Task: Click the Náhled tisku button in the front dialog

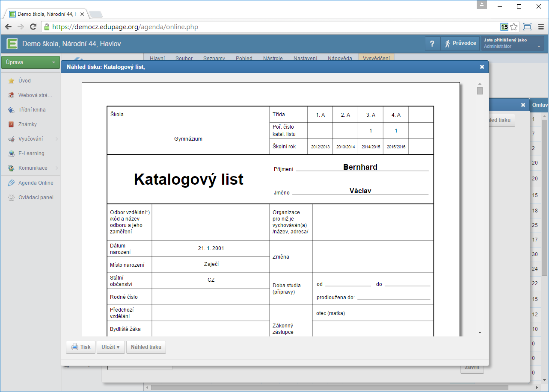Action: point(146,347)
